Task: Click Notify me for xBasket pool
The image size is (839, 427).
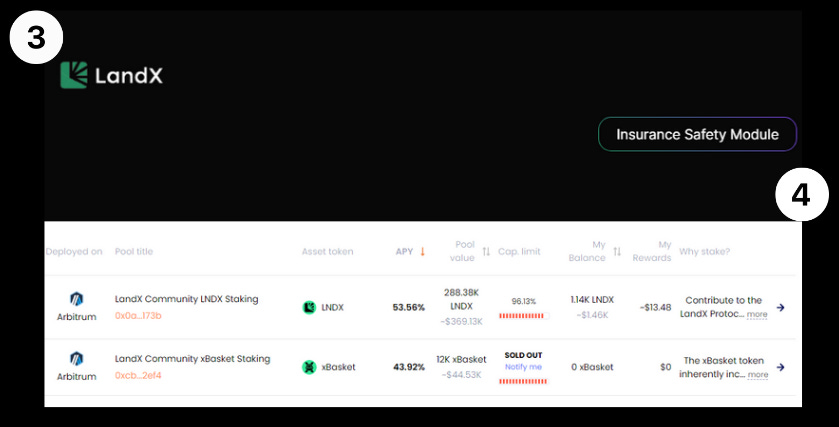Action: 523,367
